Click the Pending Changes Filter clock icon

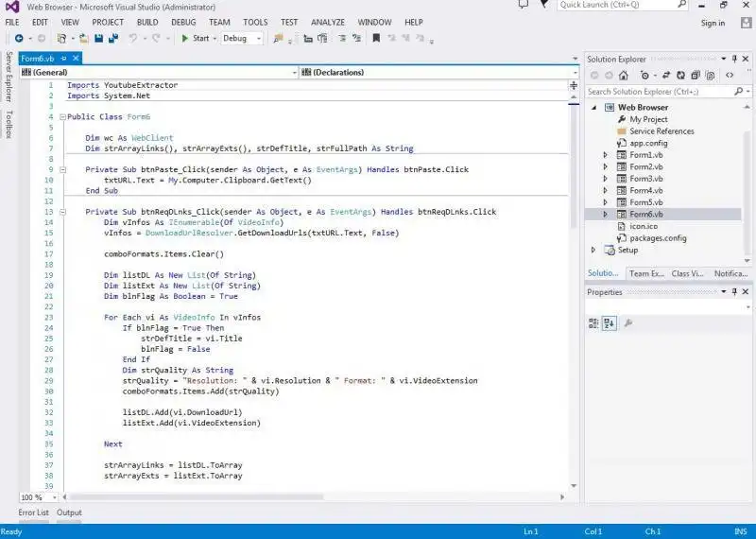tap(644, 76)
